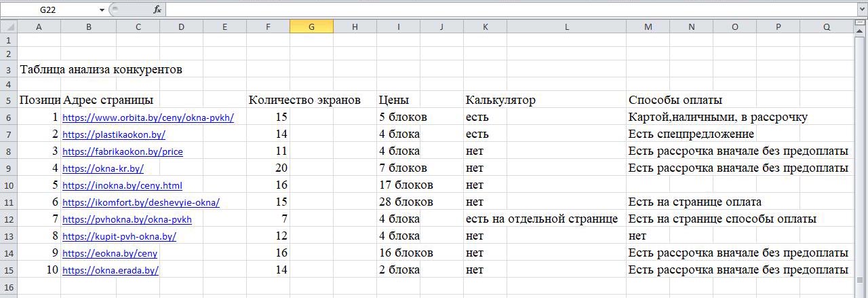This screenshot has height=298, width=868.
Task: Select the '28 блоков' price cell
Action: [x=406, y=202]
